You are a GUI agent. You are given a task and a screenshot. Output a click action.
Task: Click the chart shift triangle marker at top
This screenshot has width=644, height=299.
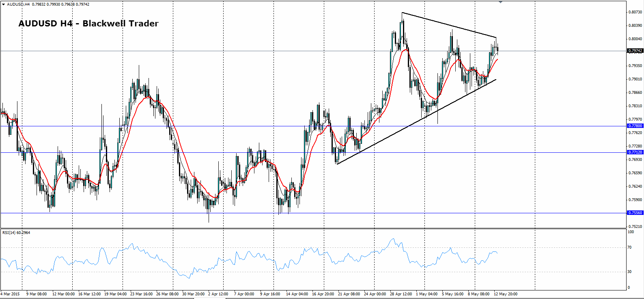click(x=500, y=2)
